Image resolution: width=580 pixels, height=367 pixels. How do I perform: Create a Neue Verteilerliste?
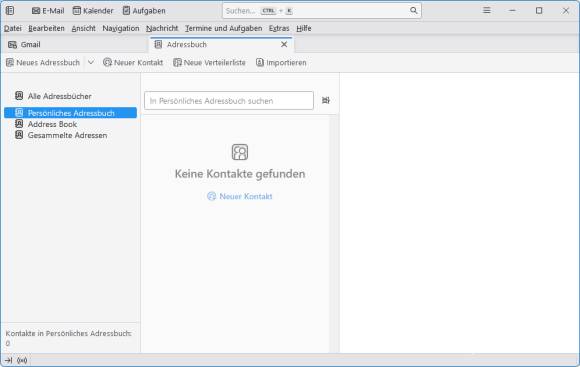click(x=209, y=63)
